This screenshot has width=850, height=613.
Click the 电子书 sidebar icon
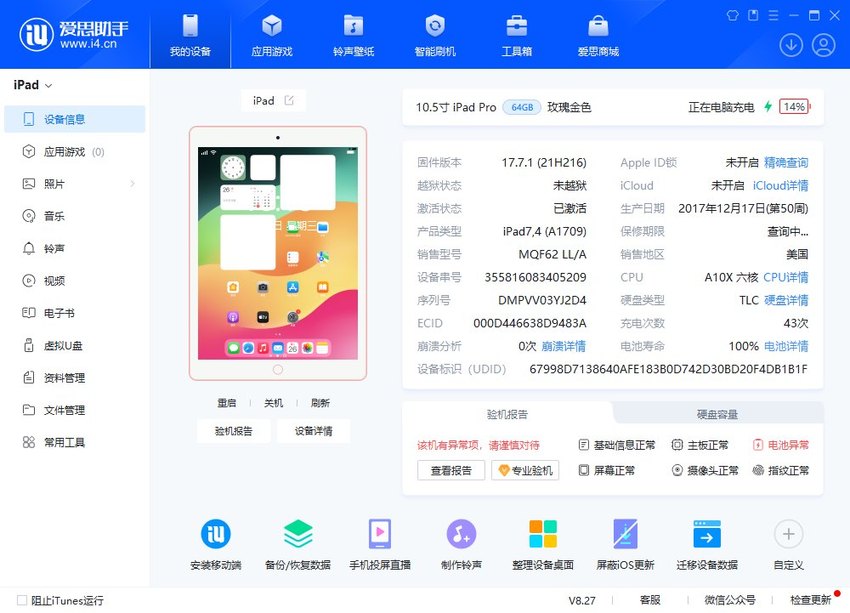pyautogui.click(x=29, y=313)
